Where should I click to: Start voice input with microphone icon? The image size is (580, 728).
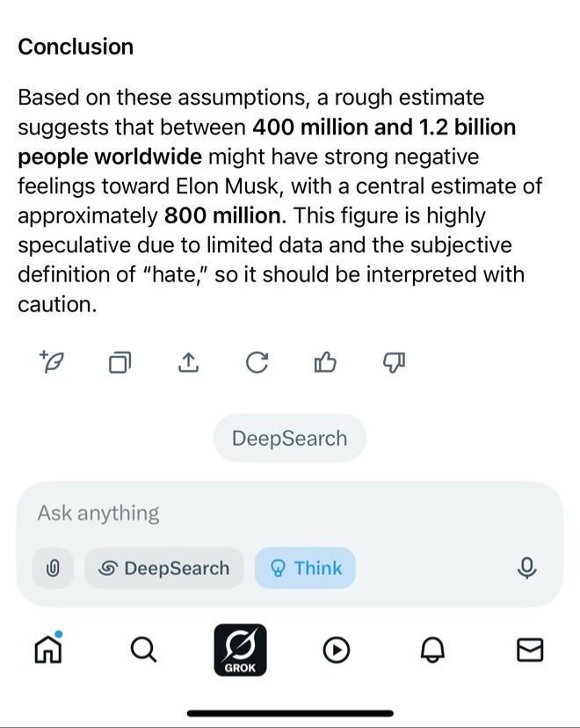coord(526,568)
